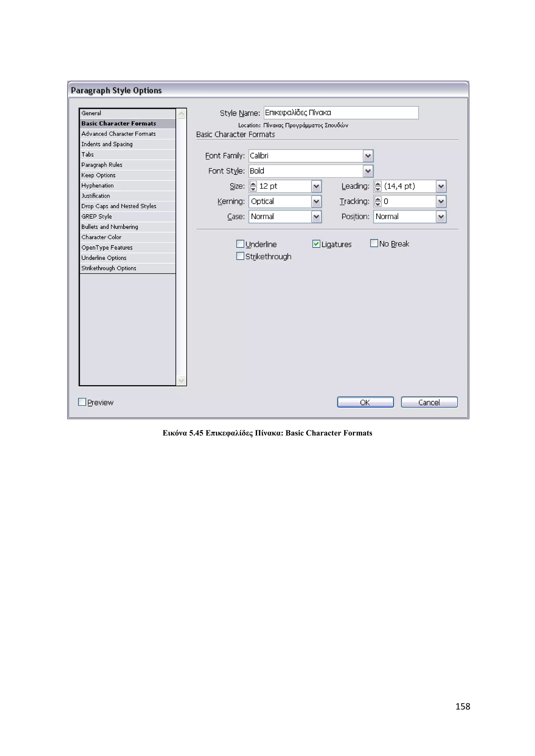The width and height of the screenshot is (535, 756).
Task: Open Advanced Character Formats section
Action: click(x=127, y=134)
